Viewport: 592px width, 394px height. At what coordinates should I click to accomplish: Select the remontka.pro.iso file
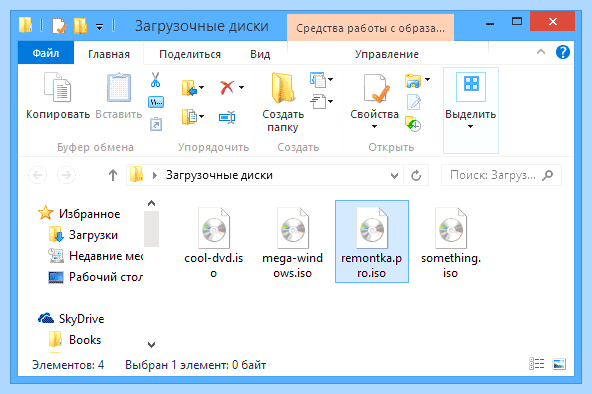(x=372, y=242)
